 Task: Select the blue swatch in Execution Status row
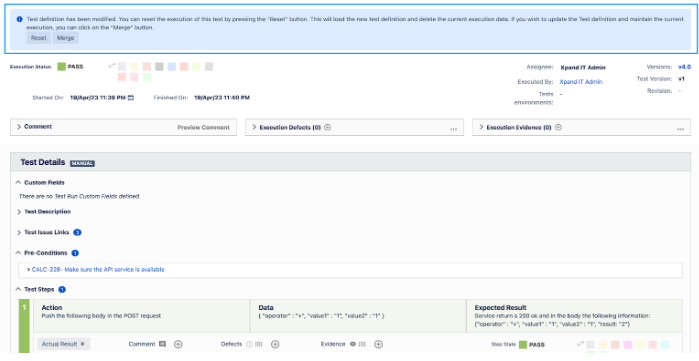pos(172,67)
